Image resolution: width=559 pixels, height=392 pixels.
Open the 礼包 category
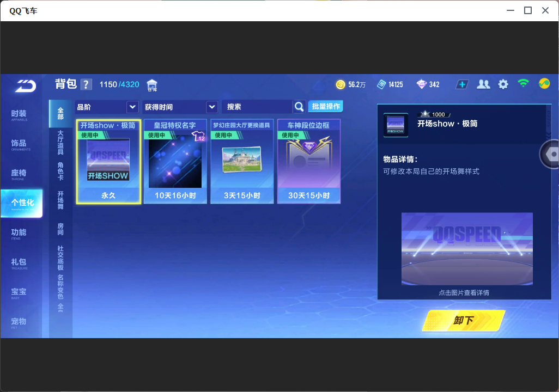(x=19, y=263)
